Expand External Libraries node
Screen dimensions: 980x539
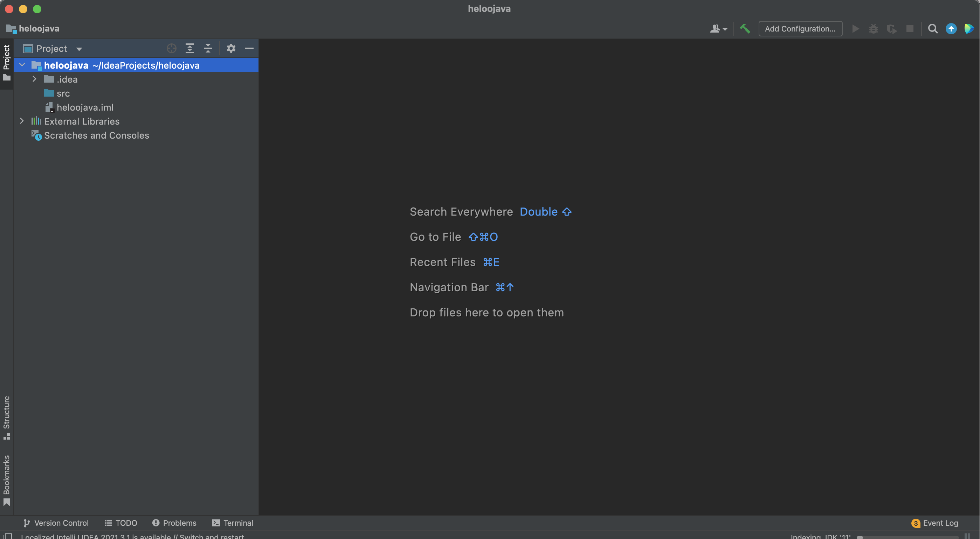tap(22, 121)
